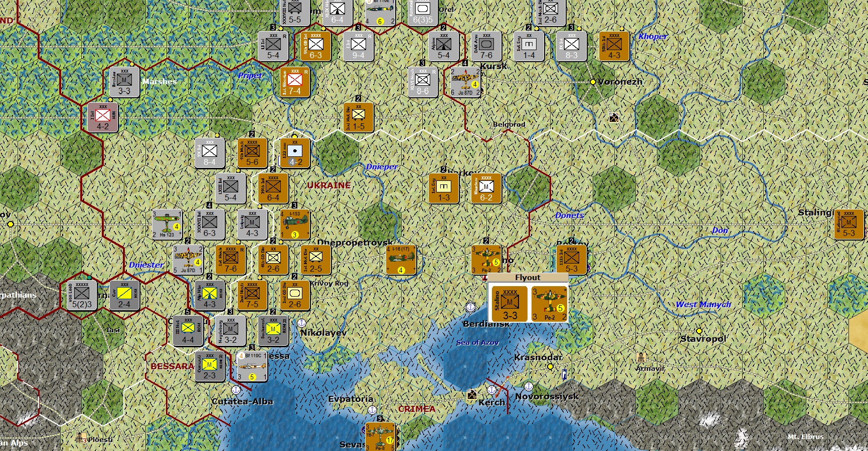Select the XXXVII Inf 6-3 counter
Viewport: 868px width, 451px height.
210,224
